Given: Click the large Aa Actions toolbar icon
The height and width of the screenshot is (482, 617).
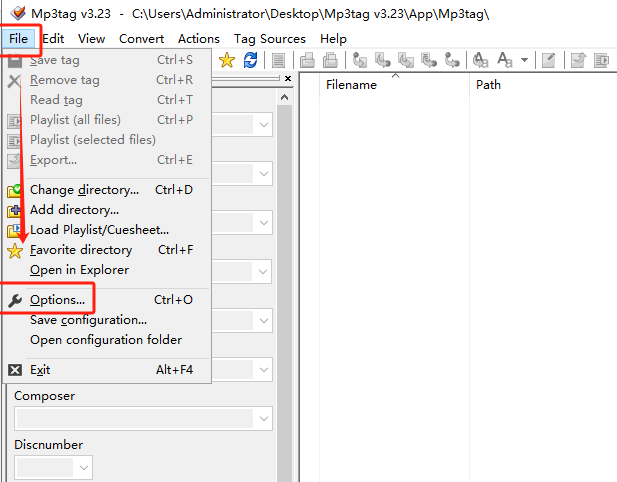Looking at the screenshot, I should pos(504,60).
